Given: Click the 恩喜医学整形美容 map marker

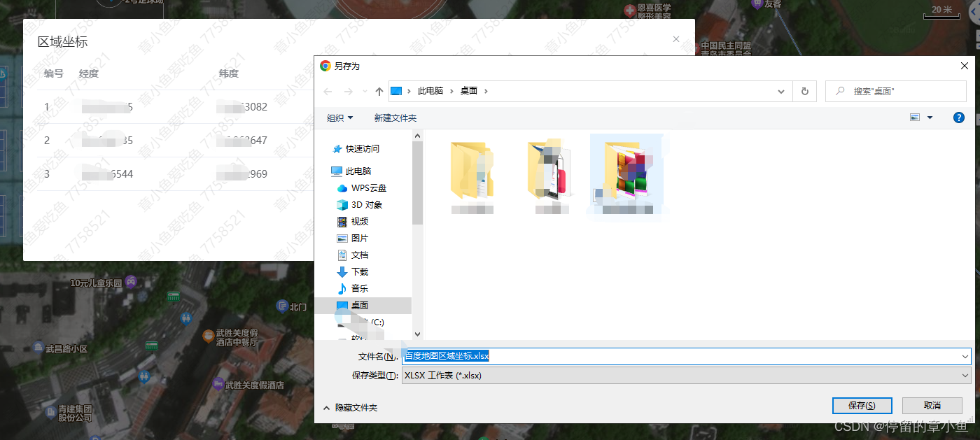Looking at the screenshot, I should point(629,10).
